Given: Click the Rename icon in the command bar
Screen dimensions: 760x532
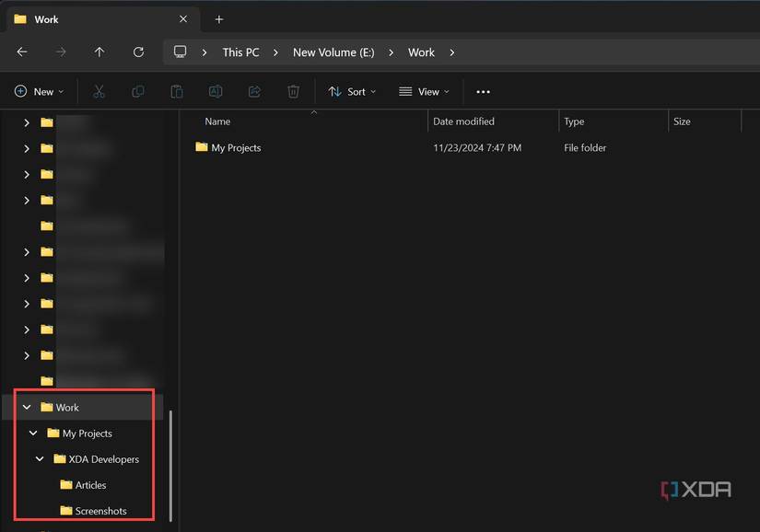Looking at the screenshot, I should click(216, 91).
